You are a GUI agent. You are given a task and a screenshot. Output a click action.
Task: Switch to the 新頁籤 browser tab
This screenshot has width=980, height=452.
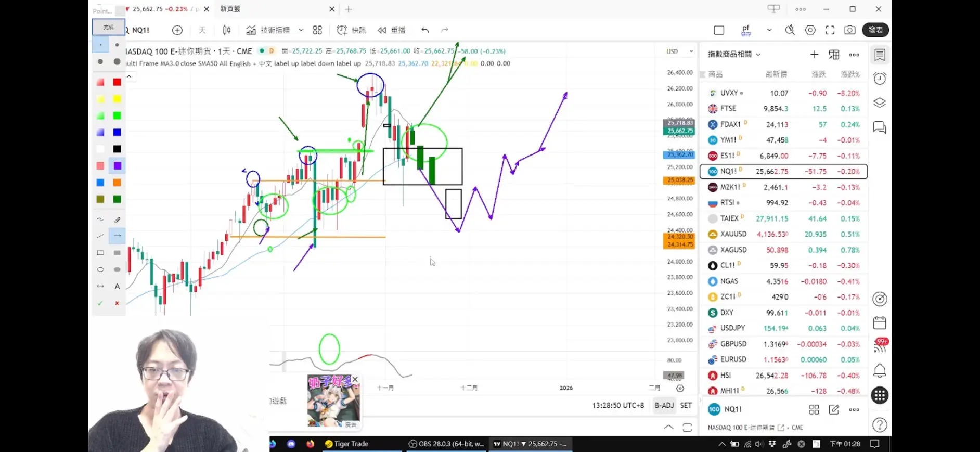230,9
